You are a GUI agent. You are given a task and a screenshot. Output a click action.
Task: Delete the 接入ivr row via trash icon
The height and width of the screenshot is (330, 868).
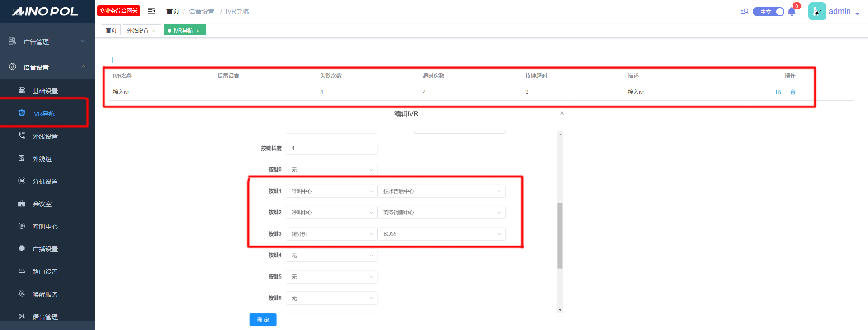click(x=793, y=92)
